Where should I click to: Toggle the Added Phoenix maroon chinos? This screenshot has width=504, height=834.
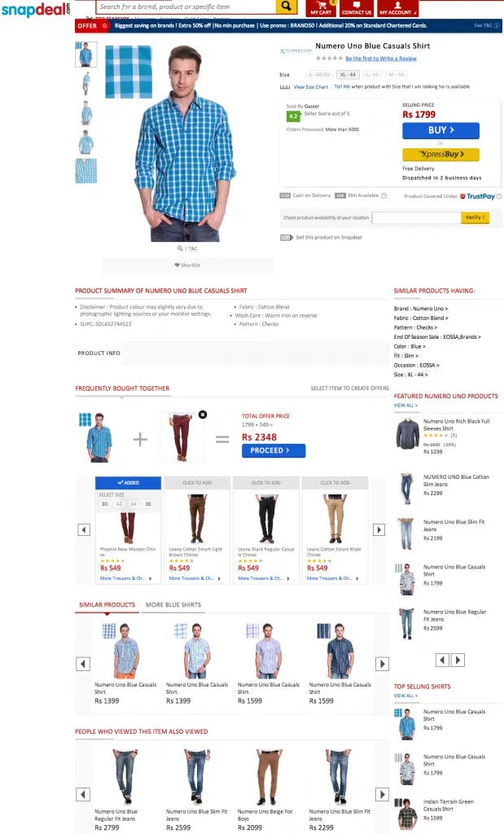(128, 482)
